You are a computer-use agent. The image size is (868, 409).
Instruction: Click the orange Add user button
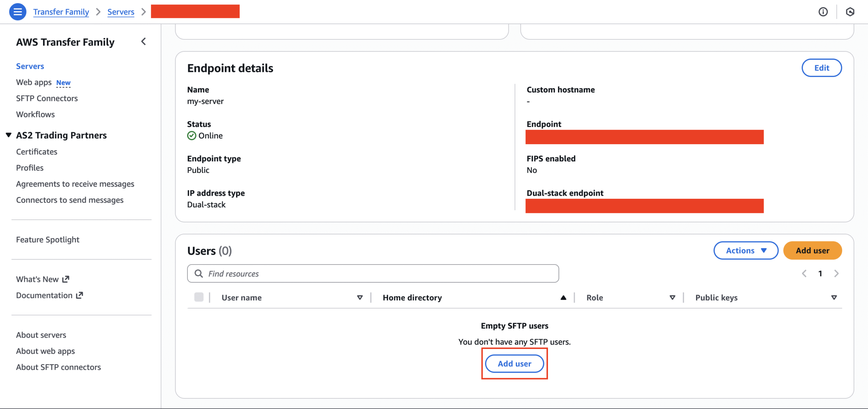click(812, 251)
